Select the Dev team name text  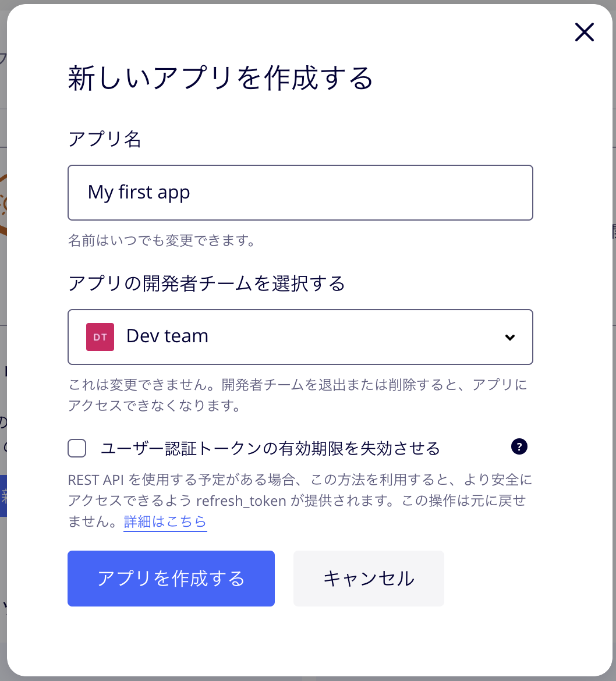[167, 336]
